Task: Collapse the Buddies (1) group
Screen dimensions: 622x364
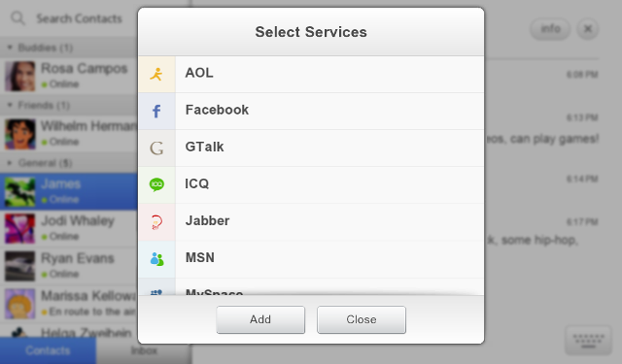Action: click(x=10, y=48)
